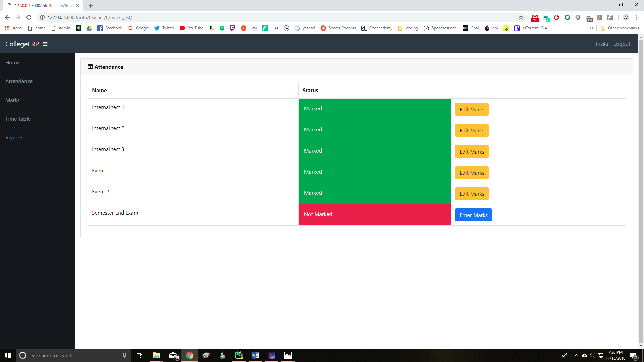Viewport: 644px width, 362px height.
Task: Go to Time Table in sidebar
Action: click(x=18, y=119)
